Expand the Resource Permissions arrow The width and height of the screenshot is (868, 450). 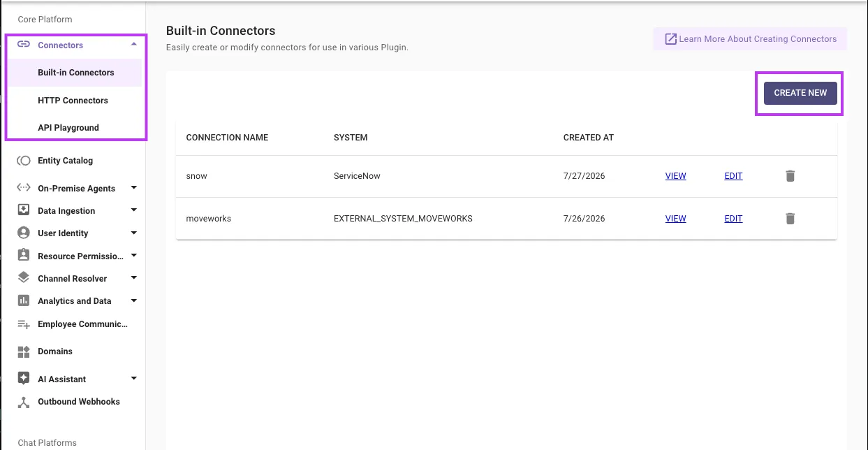133,256
